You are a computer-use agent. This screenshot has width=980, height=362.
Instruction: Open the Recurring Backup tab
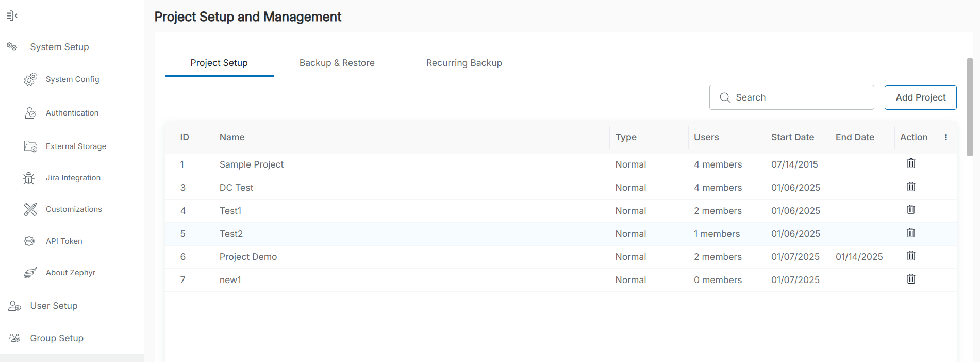[464, 63]
